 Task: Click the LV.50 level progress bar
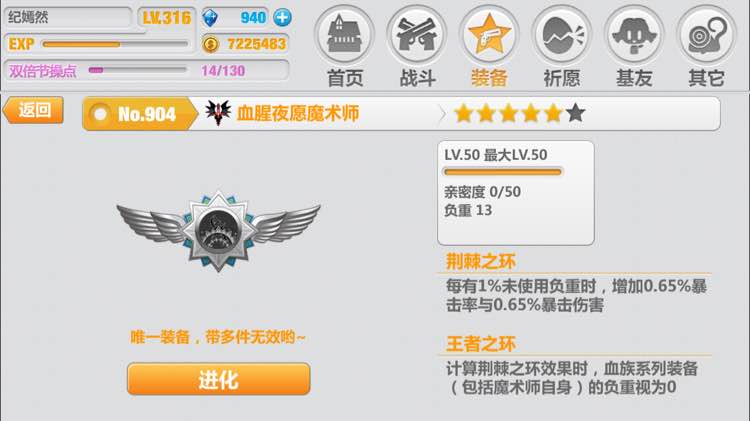click(503, 172)
